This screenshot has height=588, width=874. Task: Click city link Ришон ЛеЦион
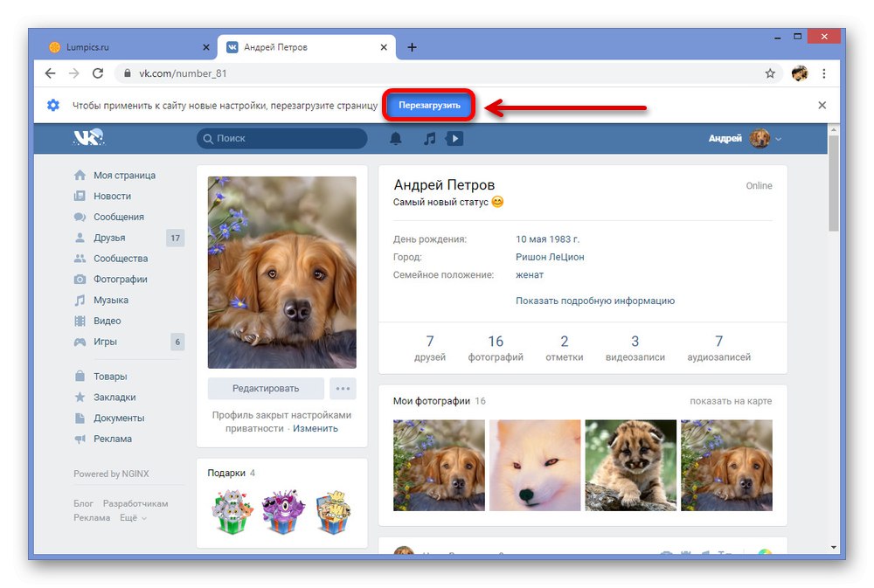coord(550,257)
